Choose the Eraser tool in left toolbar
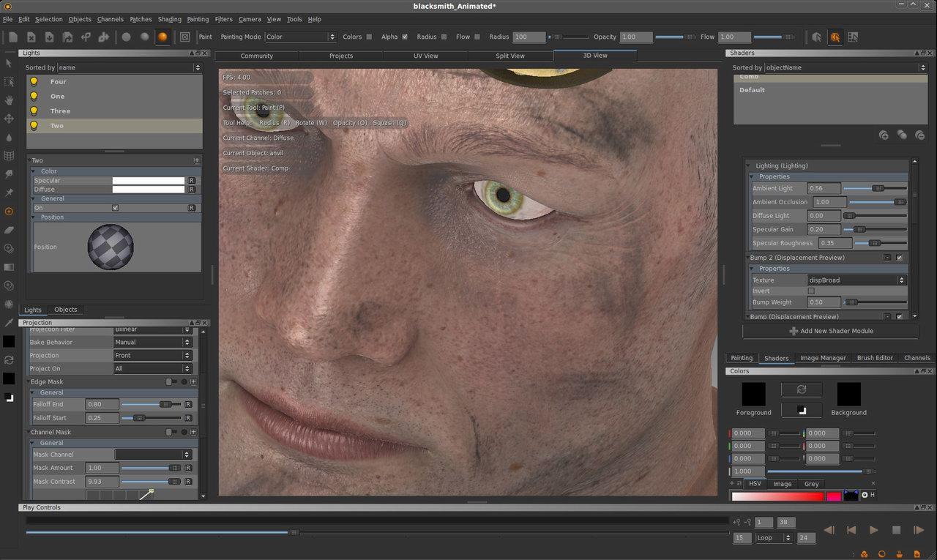Screen dimensions: 937x560 coord(9,230)
